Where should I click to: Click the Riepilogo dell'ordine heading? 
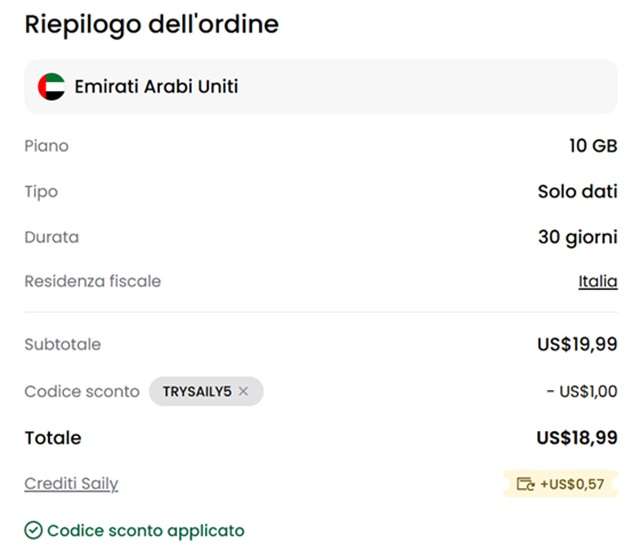[151, 24]
